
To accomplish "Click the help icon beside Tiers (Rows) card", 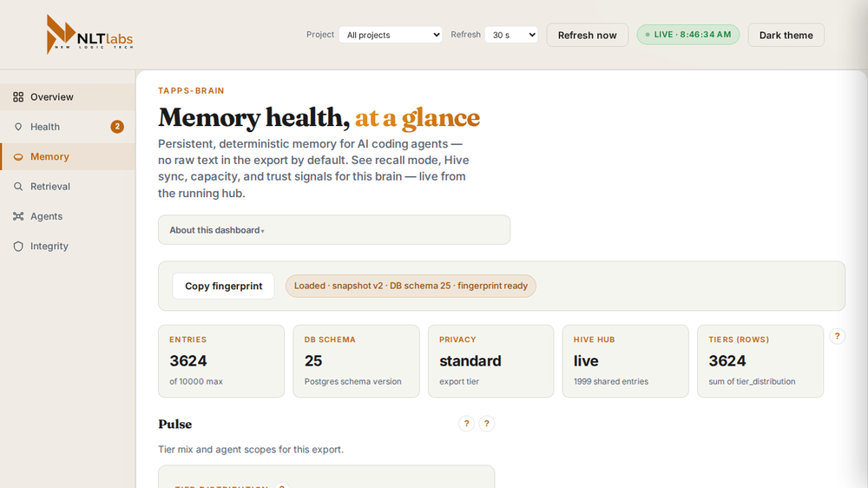I will point(837,336).
